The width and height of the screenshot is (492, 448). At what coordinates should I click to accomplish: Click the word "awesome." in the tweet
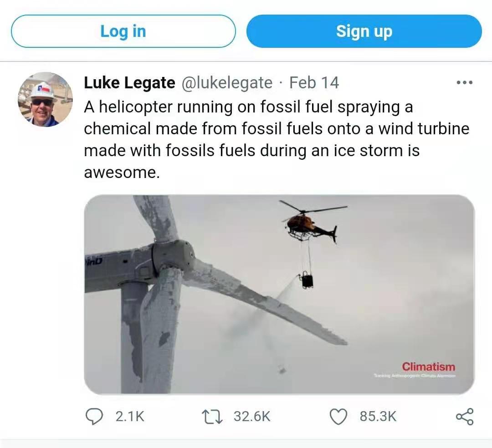click(122, 173)
